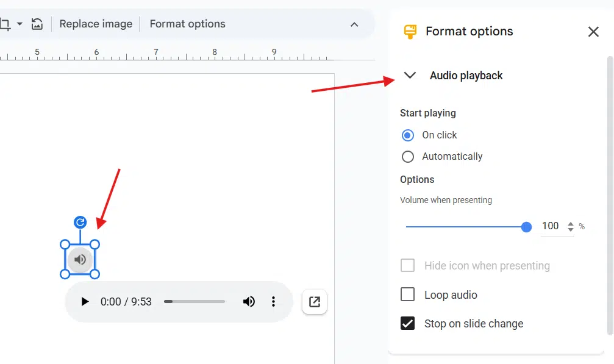Uncheck Stop on slide change

point(407,323)
